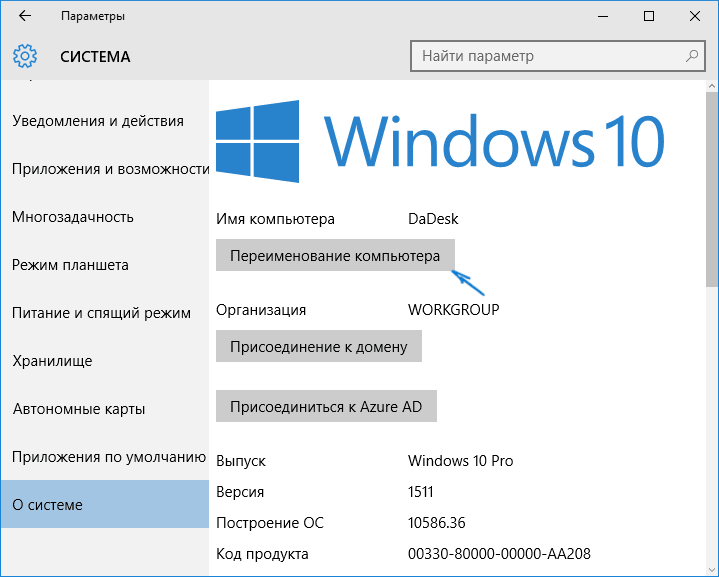Click the Windows 10 logo
The image size is (719, 577).
point(440,141)
